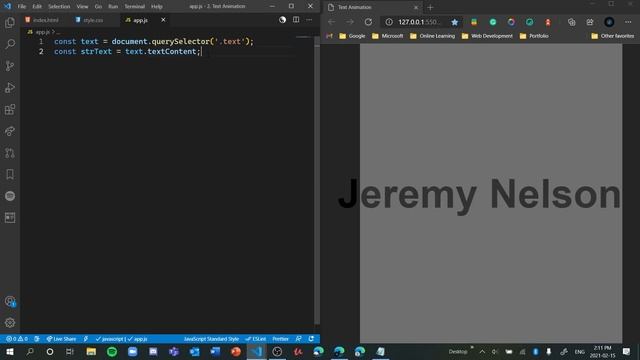
Task: Show errors and warnings in status bar
Action: [17, 339]
